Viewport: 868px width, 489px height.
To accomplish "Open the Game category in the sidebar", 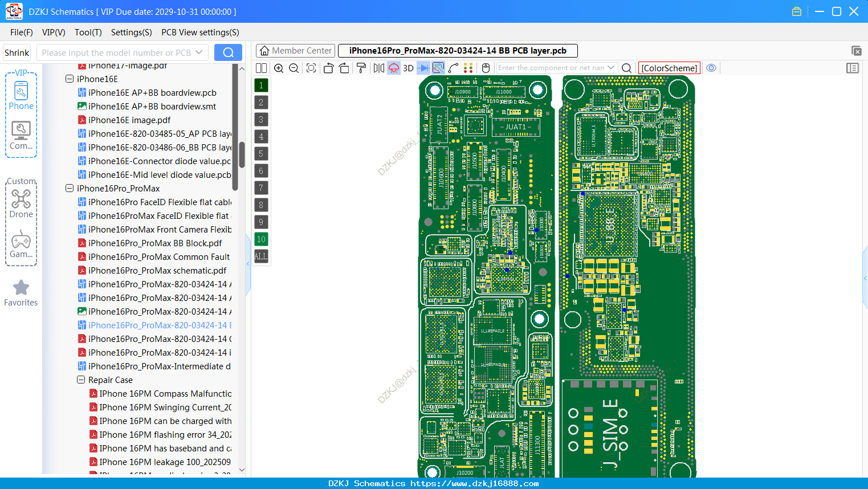I will (21, 244).
